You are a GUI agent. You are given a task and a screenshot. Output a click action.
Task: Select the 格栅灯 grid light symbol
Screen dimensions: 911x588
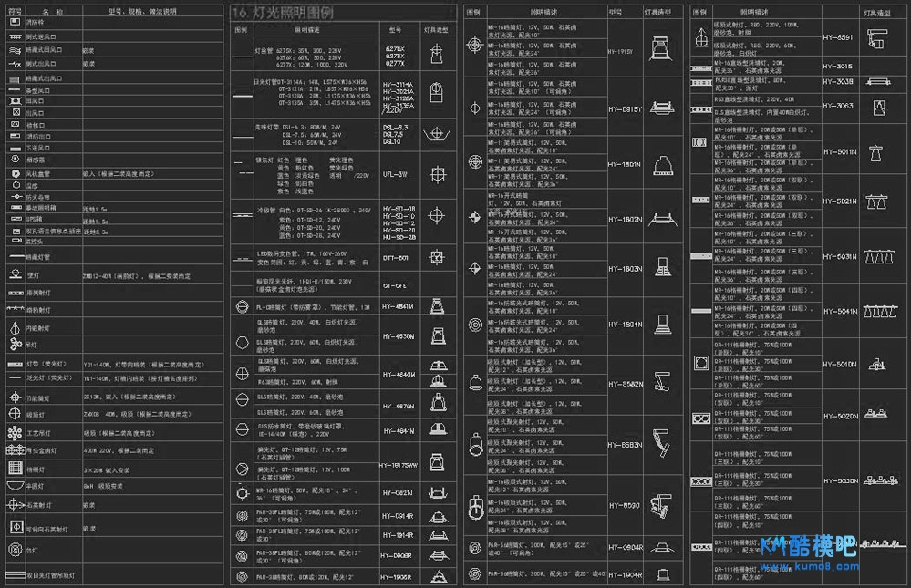click(16, 469)
